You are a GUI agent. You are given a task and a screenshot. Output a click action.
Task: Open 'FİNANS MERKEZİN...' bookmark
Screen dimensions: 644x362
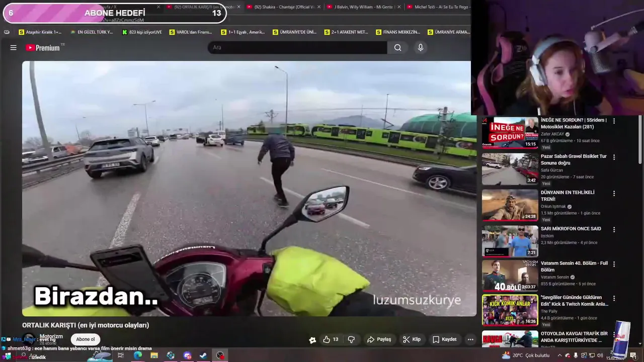point(397,32)
